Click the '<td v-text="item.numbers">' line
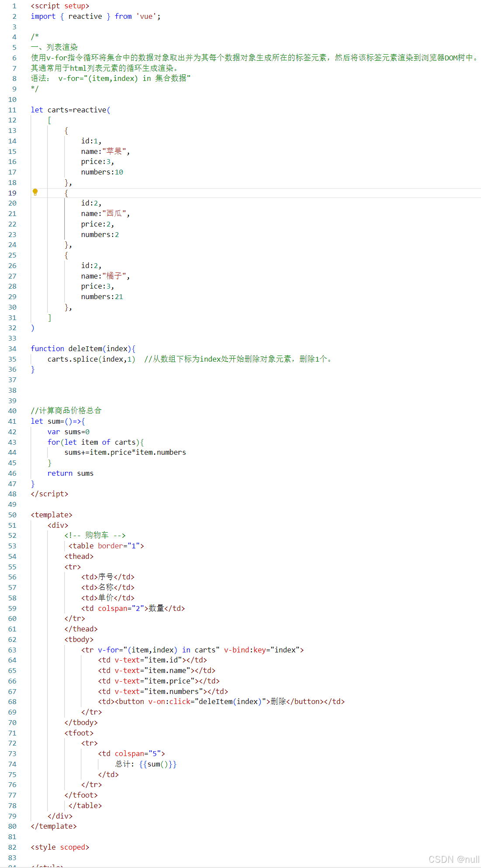The height and width of the screenshot is (868, 481). 163,691
